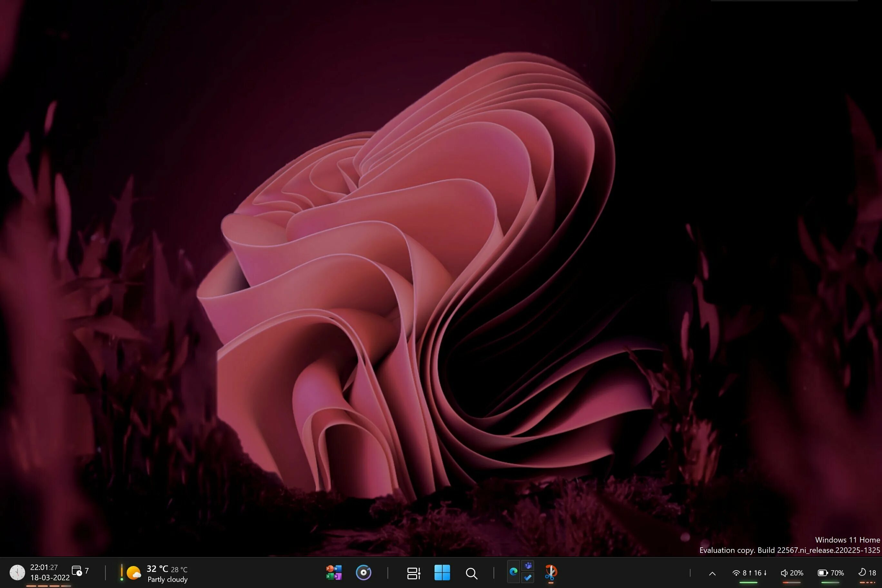Viewport: 882px width, 588px height.
Task: Open calendar events showing 7
Action: (80, 571)
